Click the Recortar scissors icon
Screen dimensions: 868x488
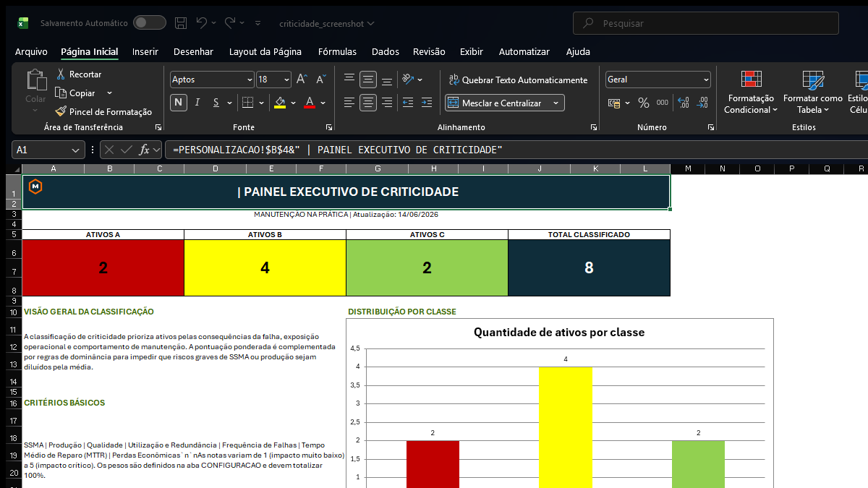pos(61,74)
